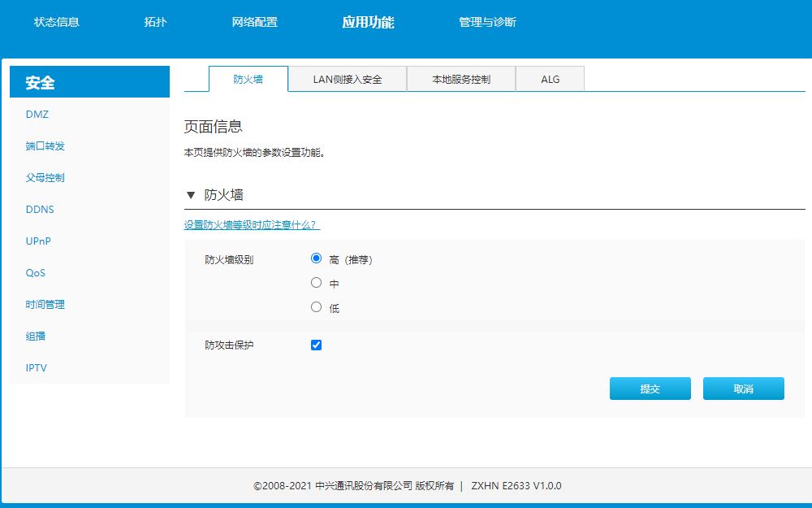The image size is (812, 508).
Task: Open UPnP settings in the sidebar
Action: pyautogui.click(x=38, y=241)
